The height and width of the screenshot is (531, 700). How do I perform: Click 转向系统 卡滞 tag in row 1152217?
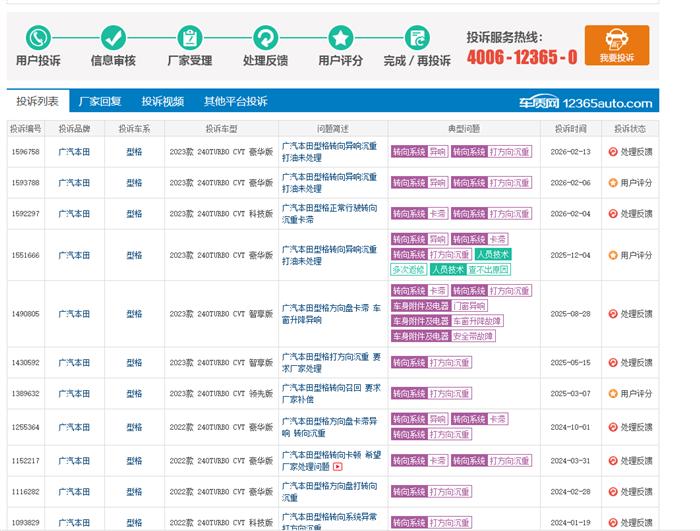[419, 461]
